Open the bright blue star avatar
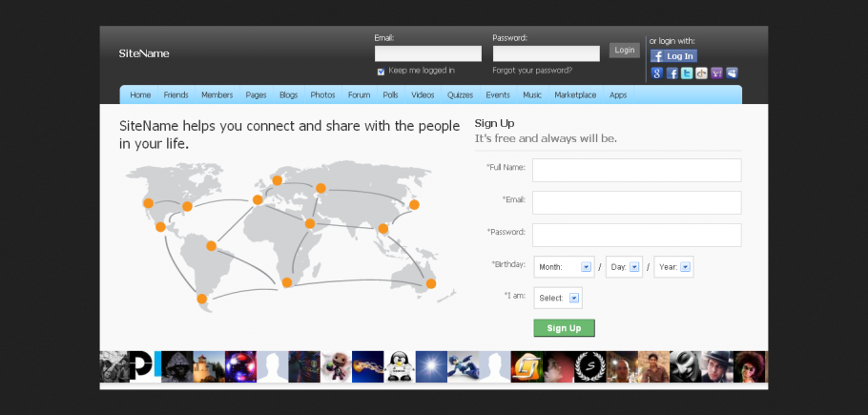This screenshot has width=868, height=415. click(x=431, y=367)
